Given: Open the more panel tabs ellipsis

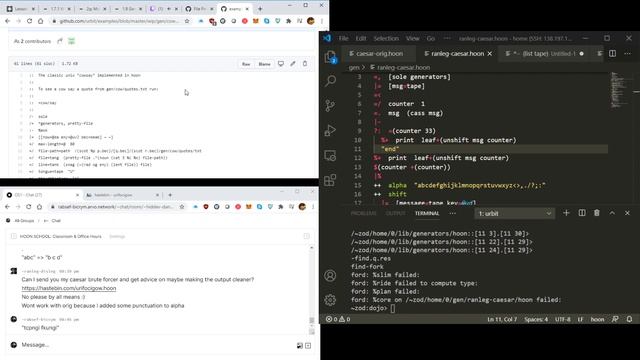Looking at the screenshot, I should point(452,213).
